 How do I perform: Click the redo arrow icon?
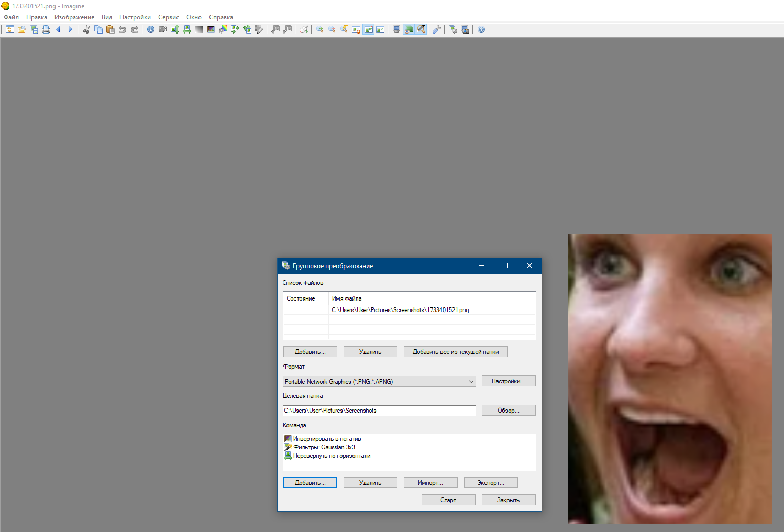click(x=135, y=29)
